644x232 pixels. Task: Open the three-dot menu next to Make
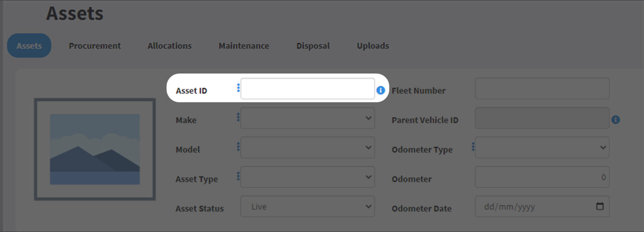238,117
